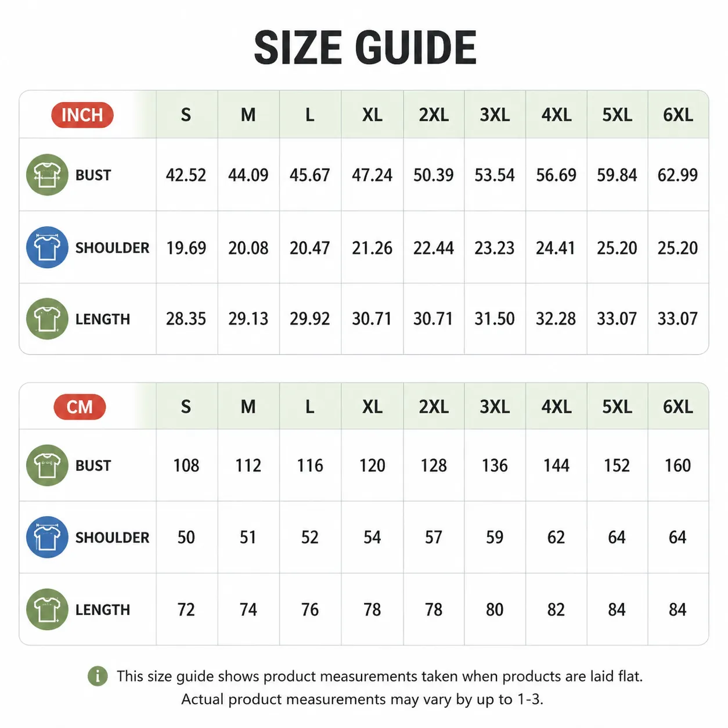Click the green BUST icon in inch table
728x728 pixels.
coord(47,175)
